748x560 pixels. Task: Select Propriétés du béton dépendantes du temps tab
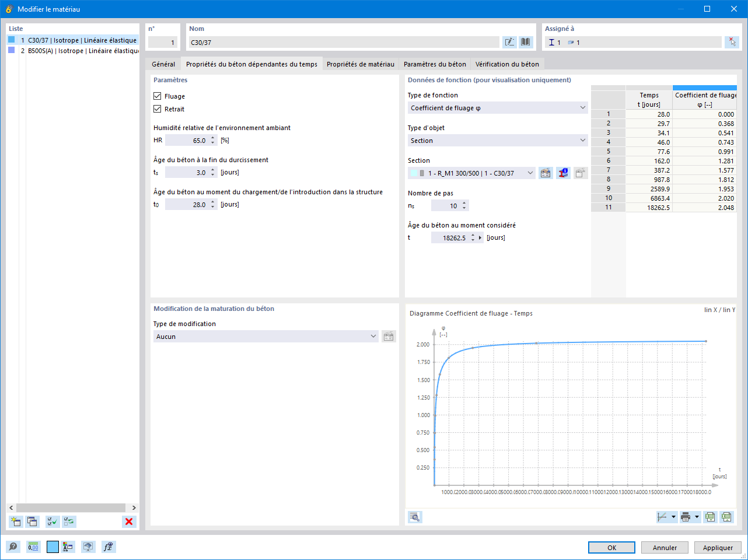[251, 64]
